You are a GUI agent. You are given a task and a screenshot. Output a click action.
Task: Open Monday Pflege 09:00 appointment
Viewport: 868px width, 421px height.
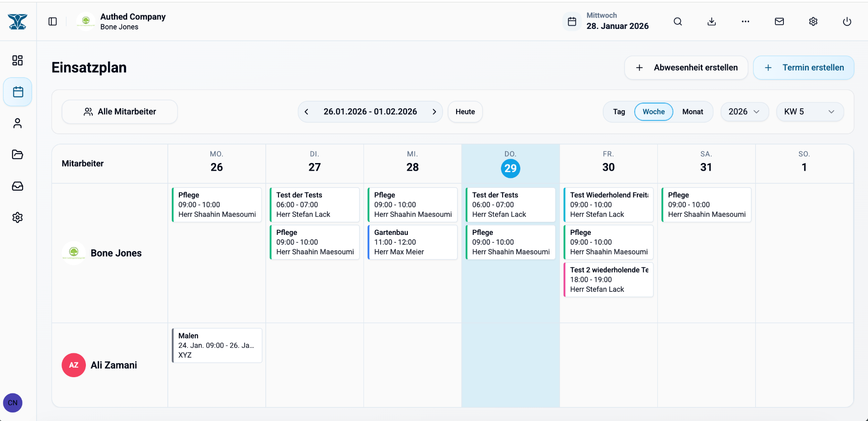click(x=217, y=205)
